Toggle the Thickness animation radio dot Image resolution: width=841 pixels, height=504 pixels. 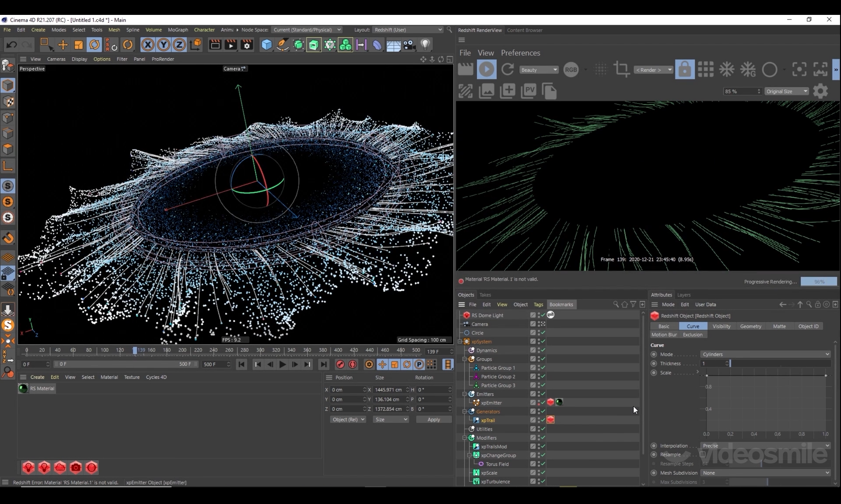654,363
